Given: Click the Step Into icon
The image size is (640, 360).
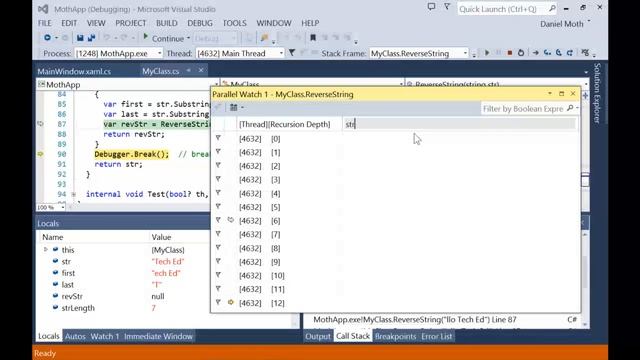Looking at the screenshot, I should point(547,53).
